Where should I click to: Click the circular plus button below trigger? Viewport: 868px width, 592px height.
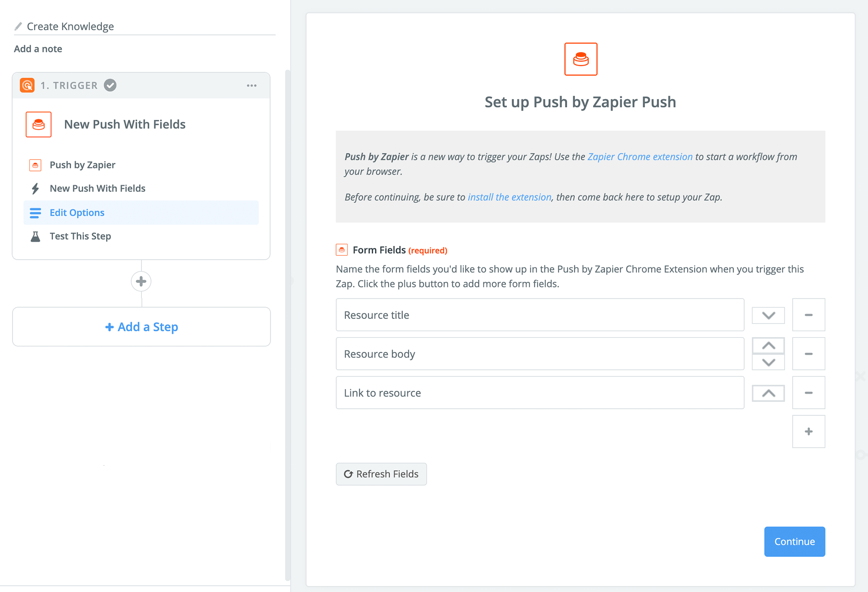click(x=141, y=281)
